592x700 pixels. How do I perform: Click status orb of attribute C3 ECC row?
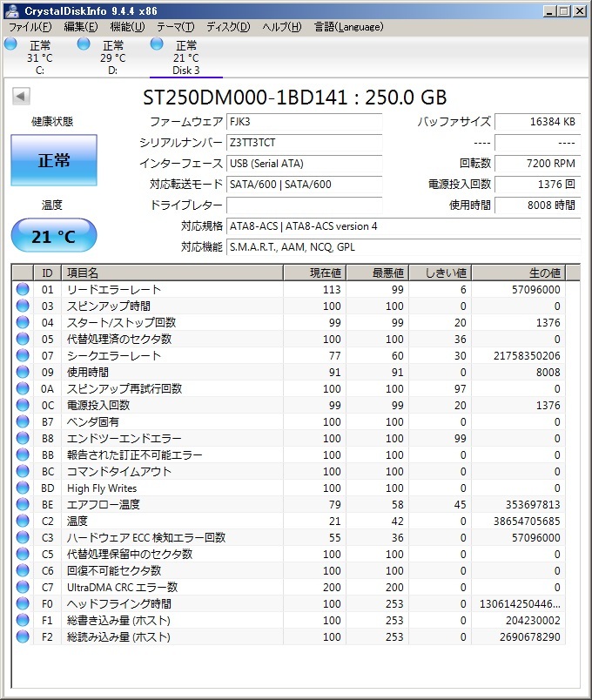(23, 537)
